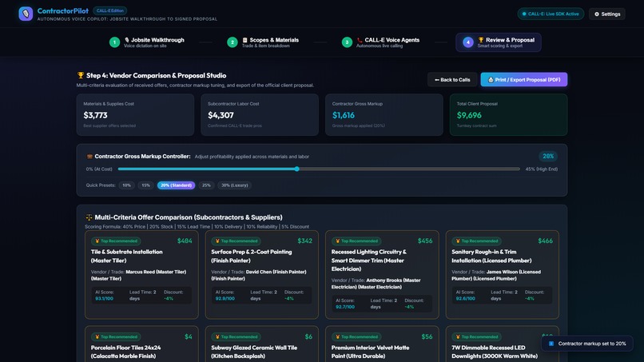Screen dimensions: 644x362
Task: Click Top Recommended badge on Sanitary Rough-in card
Action: (477, 241)
